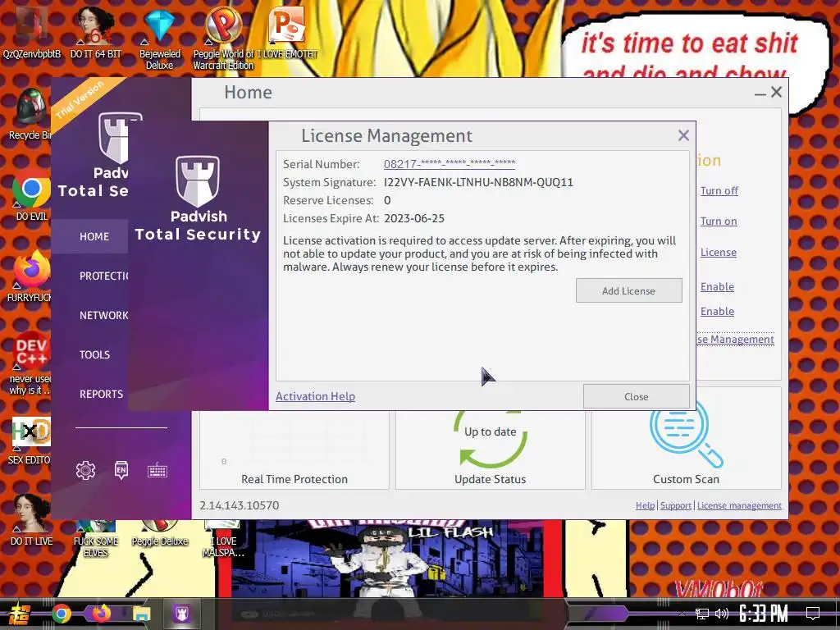Open settings gear icon in Padvish sidebar
This screenshot has height=630, width=840.
(x=85, y=470)
